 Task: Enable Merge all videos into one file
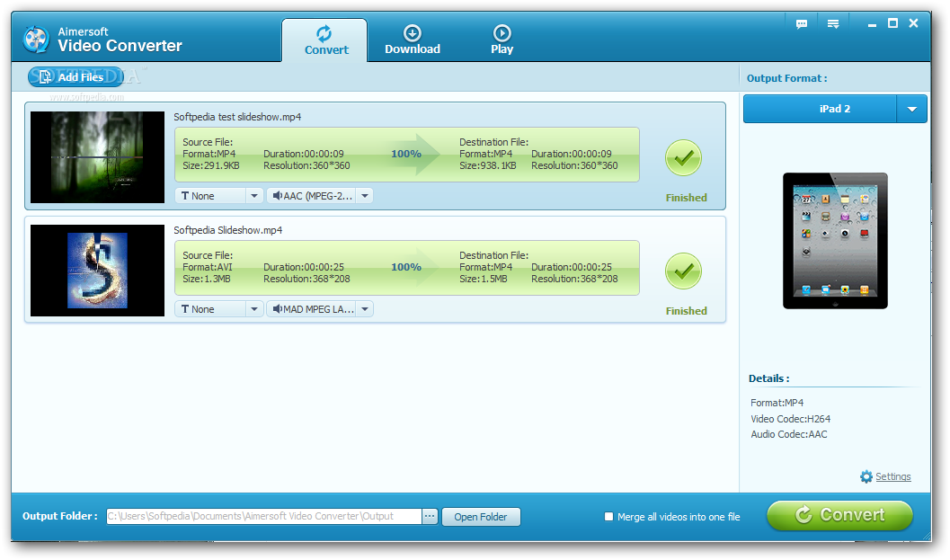pyautogui.click(x=608, y=517)
